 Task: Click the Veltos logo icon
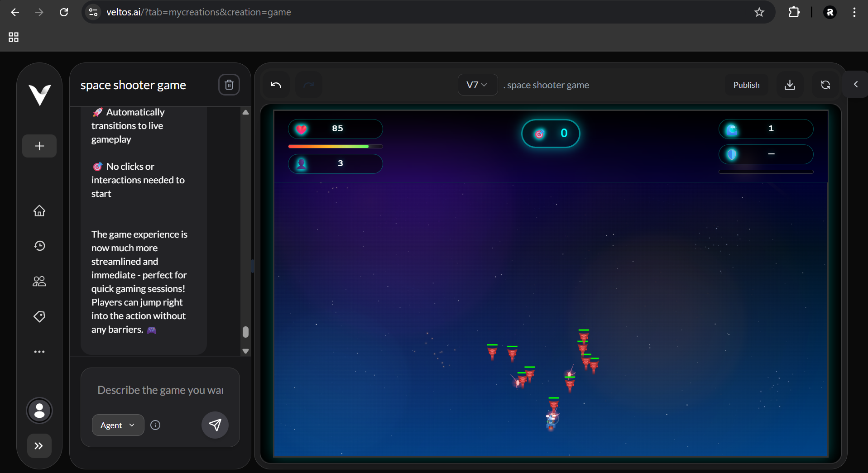coord(39,95)
